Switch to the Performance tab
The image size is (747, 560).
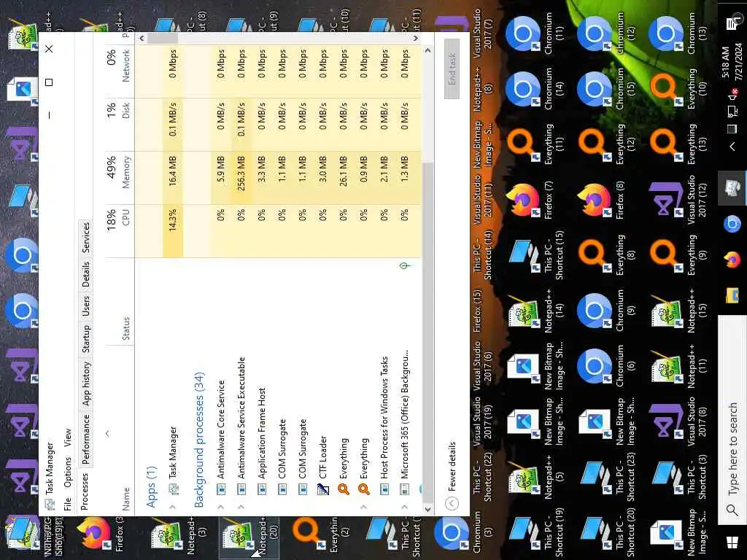click(85, 439)
